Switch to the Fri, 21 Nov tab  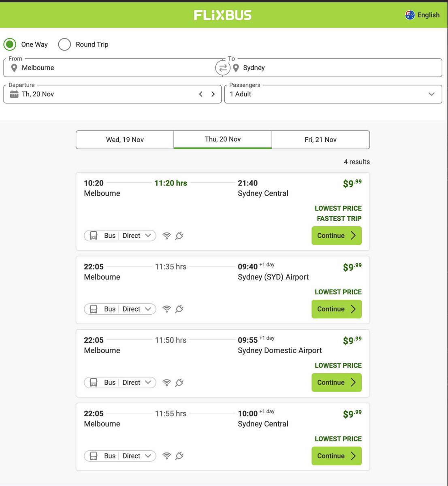point(320,140)
